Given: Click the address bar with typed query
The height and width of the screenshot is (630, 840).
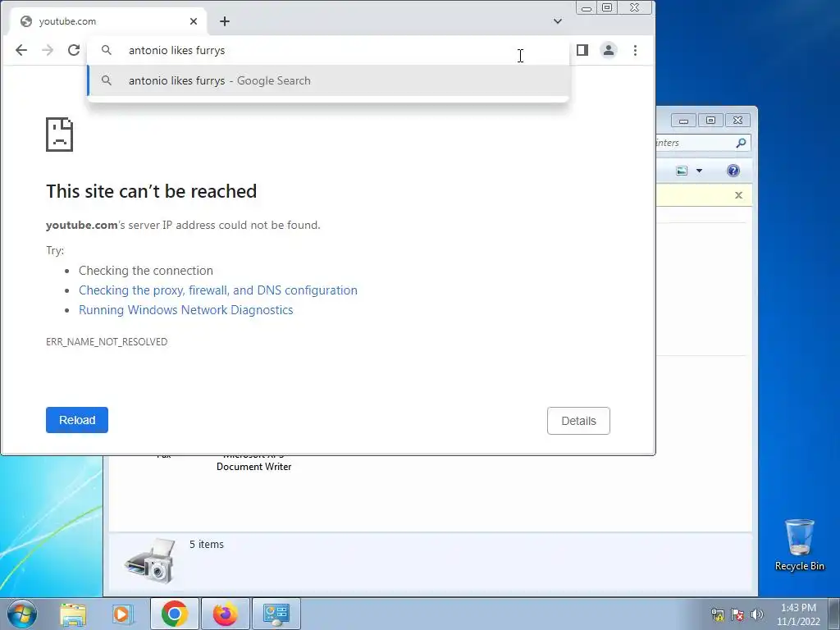Looking at the screenshot, I should point(326,50).
